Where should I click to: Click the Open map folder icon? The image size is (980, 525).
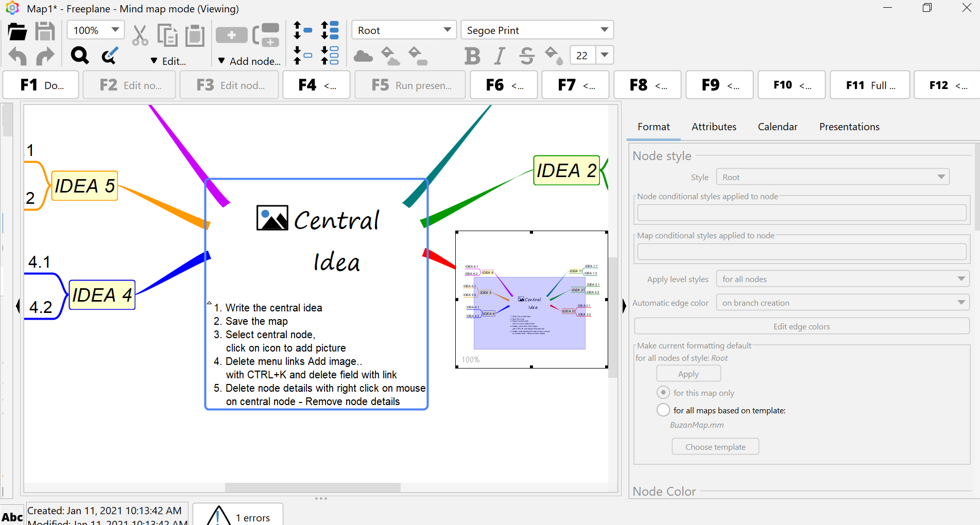tap(18, 31)
